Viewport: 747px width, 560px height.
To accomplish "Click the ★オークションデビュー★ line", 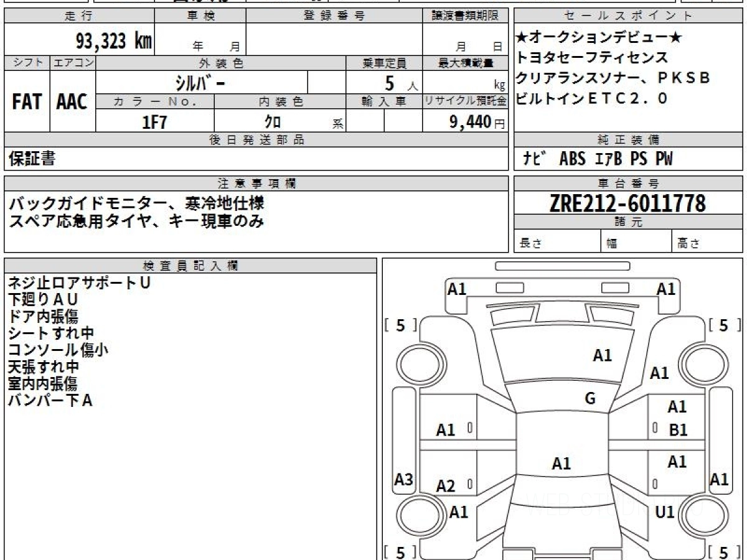I will [599, 39].
